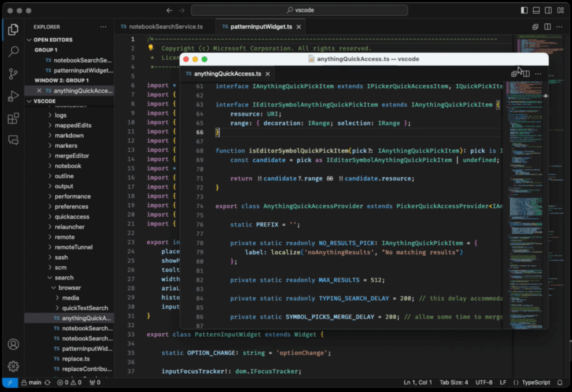Toggle the secondary side bar layout icon
Screen dimensions: 572x392
(x=548, y=10)
